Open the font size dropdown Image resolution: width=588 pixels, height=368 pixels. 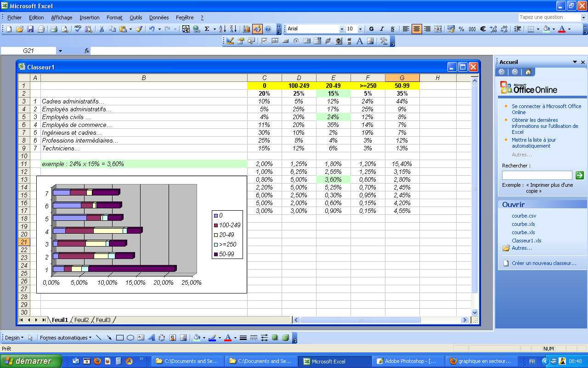360,29
